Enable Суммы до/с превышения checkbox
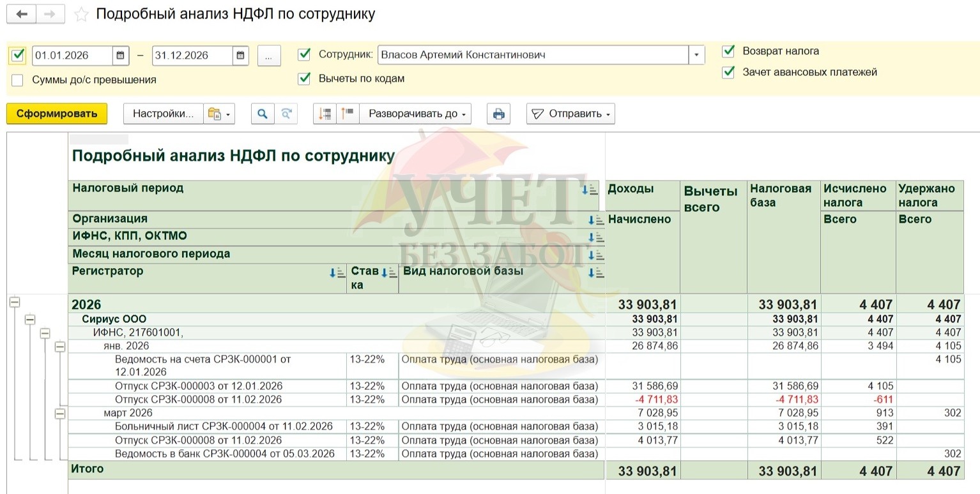This screenshot has width=980, height=494. point(18,80)
